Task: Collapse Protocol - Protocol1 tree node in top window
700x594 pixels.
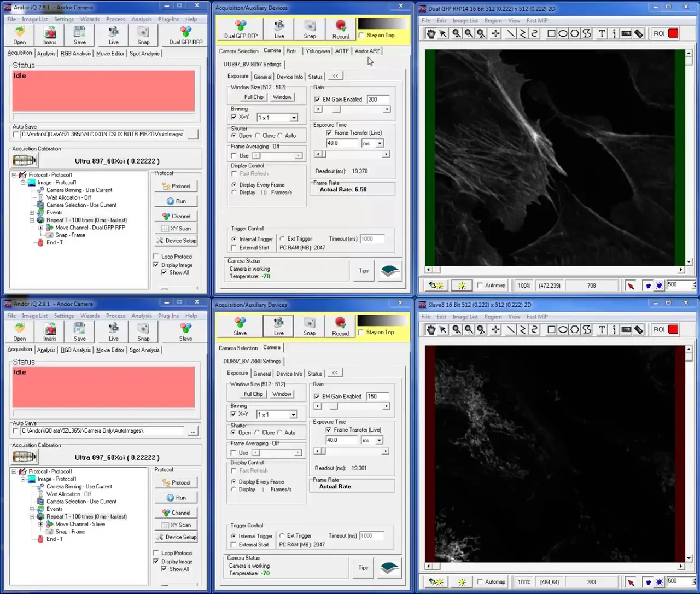Action: coord(14,175)
